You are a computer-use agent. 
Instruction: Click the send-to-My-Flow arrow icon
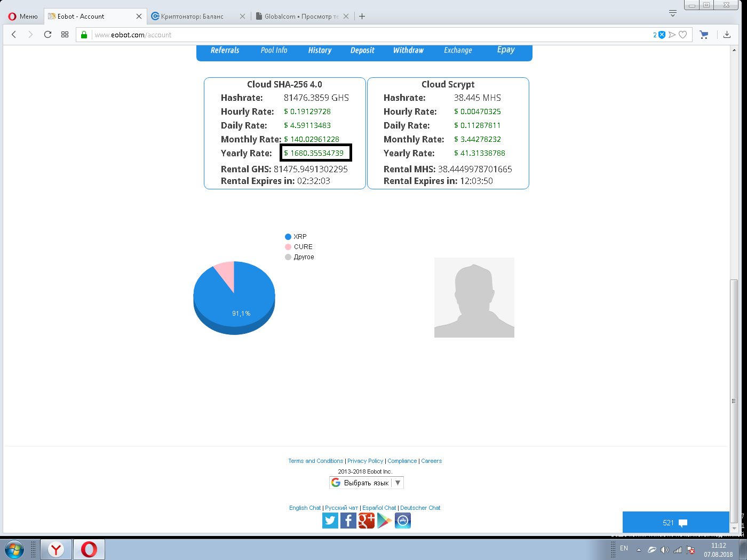(672, 35)
